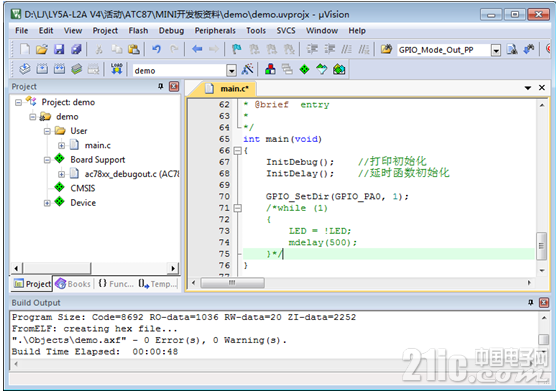Click the Insert Bookmark flag icon

pyautogui.click(x=237, y=49)
